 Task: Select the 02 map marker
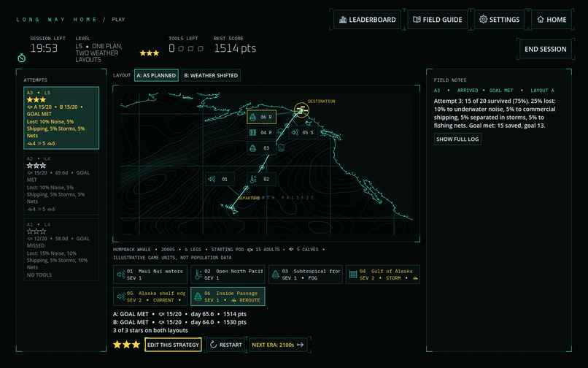(x=262, y=179)
